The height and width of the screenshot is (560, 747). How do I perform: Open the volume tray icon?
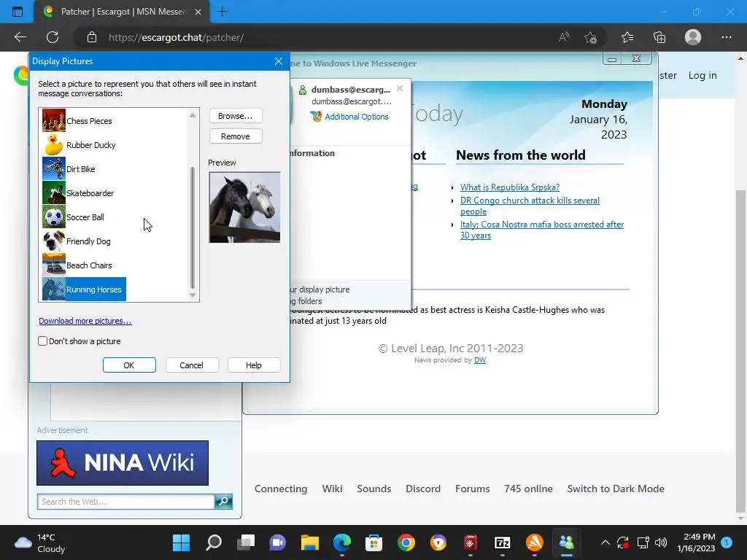(x=661, y=542)
